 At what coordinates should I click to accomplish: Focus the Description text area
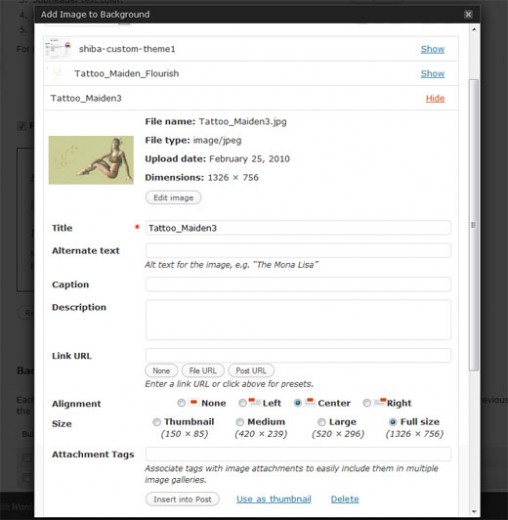[x=298, y=320]
